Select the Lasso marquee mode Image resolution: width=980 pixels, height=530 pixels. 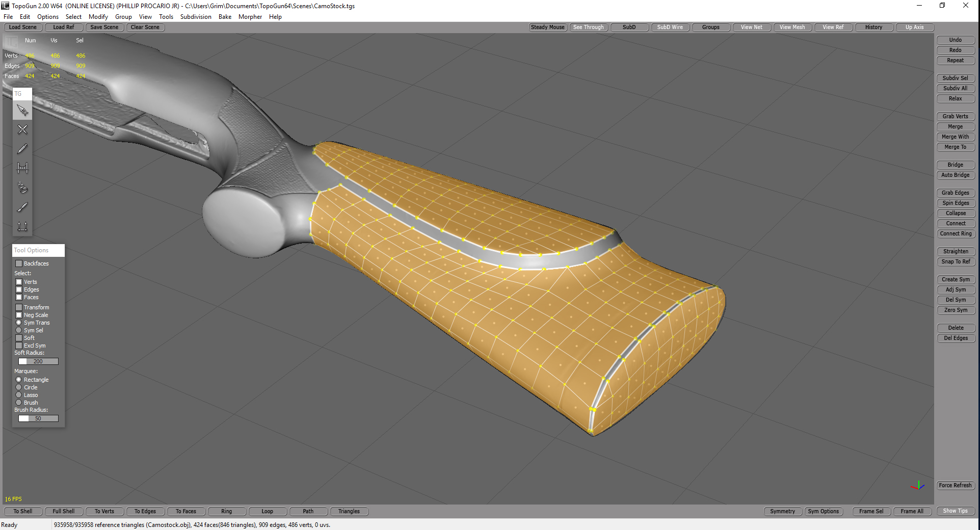[x=19, y=395]
